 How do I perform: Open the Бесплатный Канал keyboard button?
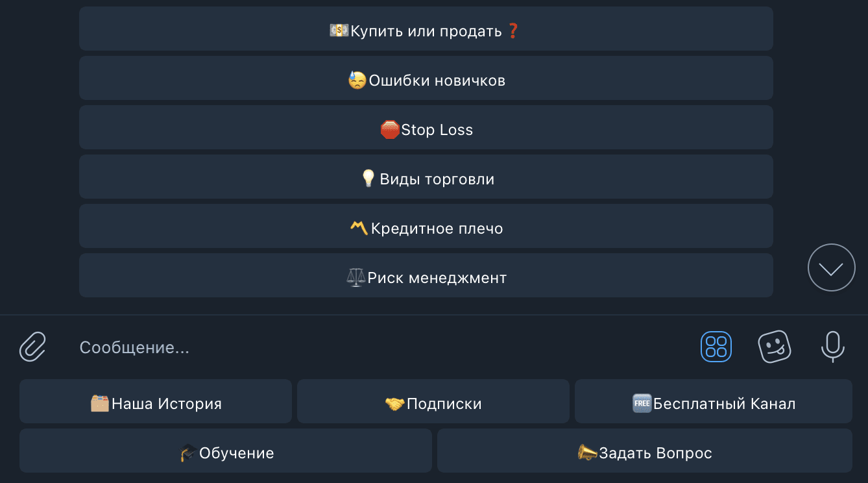(x=713, y=404)
